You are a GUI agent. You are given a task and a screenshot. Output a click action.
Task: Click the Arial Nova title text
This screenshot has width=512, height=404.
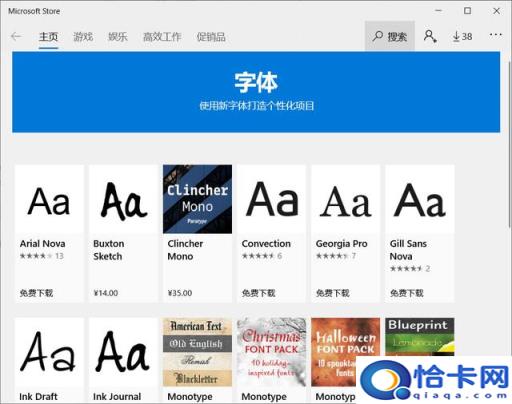click(x=42, y=244)
